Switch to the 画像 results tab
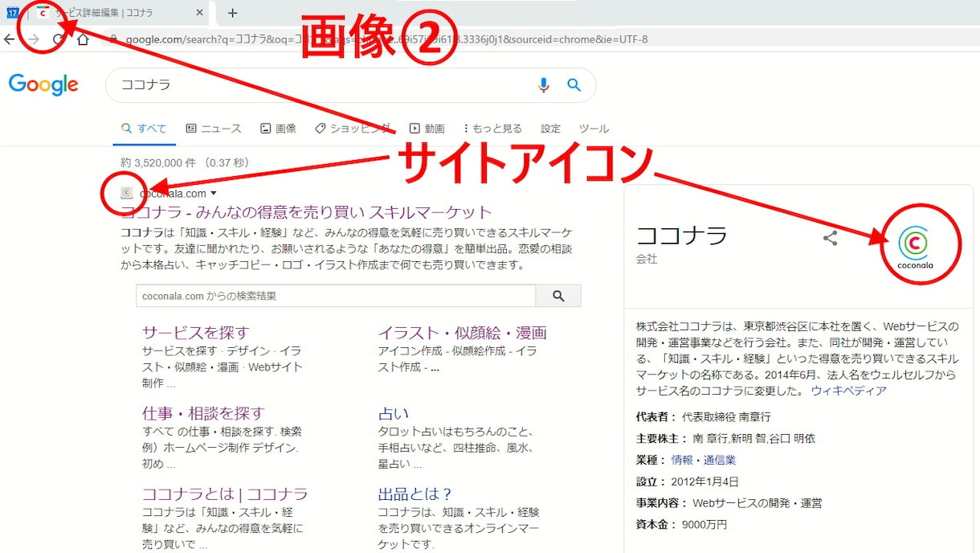 point(278,129)
